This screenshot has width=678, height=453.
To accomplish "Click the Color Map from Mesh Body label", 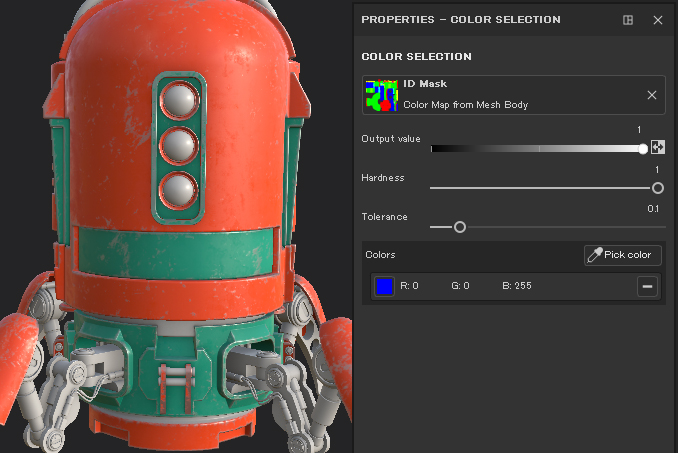I will pyautogui.click(x=465, y=104).
